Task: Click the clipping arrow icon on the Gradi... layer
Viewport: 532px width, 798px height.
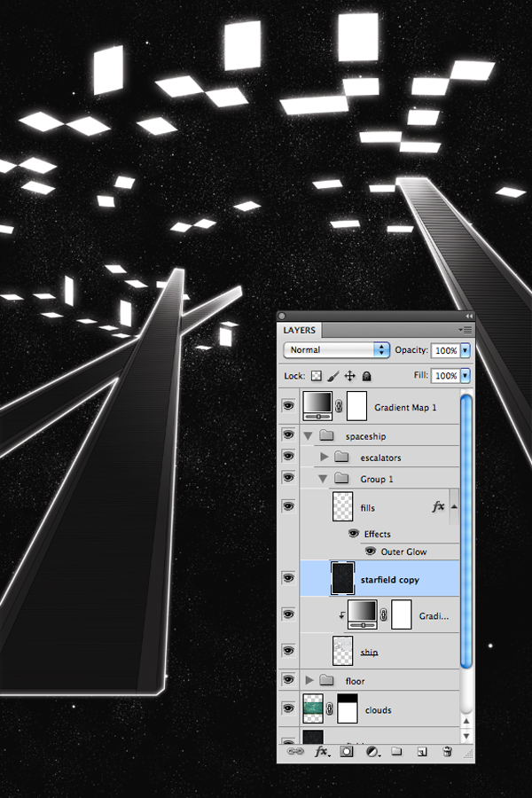Action: coord(342,615)
